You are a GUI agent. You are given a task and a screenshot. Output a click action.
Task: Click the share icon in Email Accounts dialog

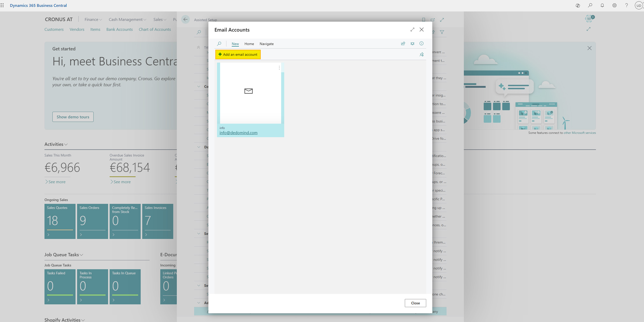(403, 44)
